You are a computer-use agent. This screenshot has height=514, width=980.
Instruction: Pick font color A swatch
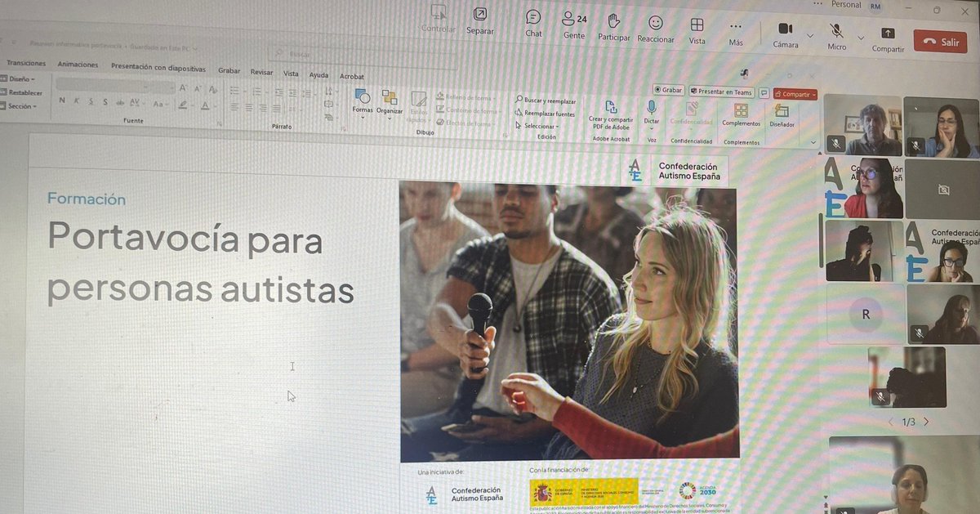pos(207,105)
